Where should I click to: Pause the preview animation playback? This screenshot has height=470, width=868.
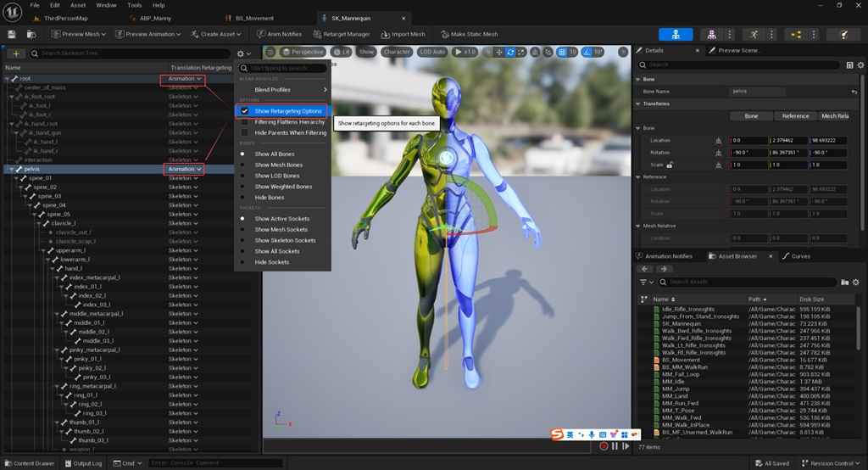click(x=615, y=446)
